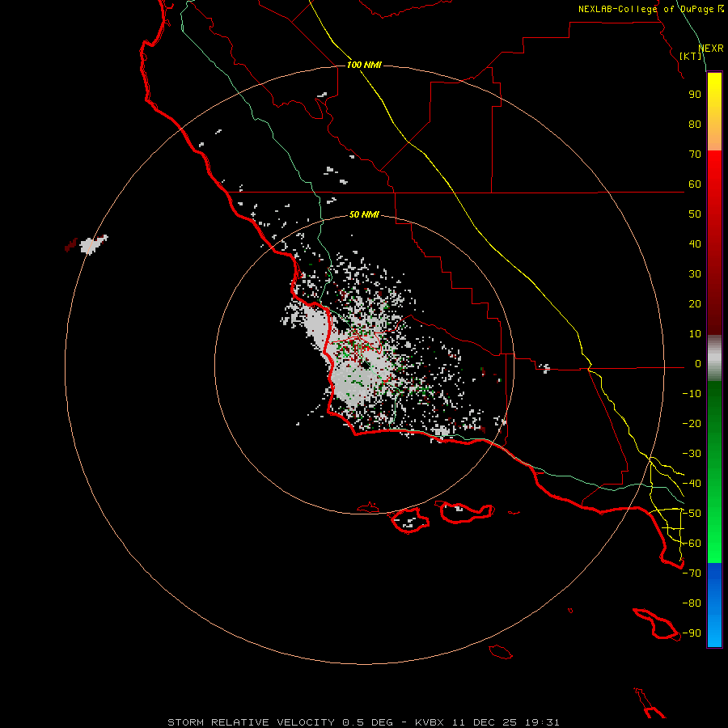Click the negative 80 knot scale value

692,603
